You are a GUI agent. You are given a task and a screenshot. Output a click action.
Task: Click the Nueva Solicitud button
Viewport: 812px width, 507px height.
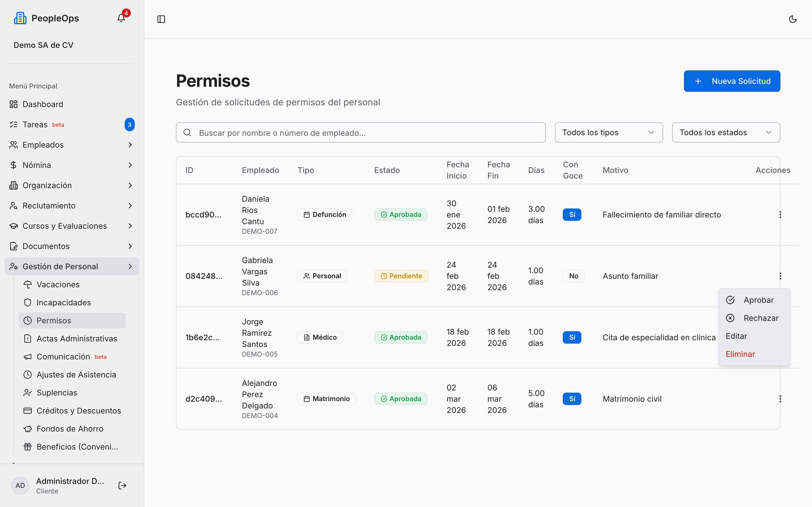[732, 81]
